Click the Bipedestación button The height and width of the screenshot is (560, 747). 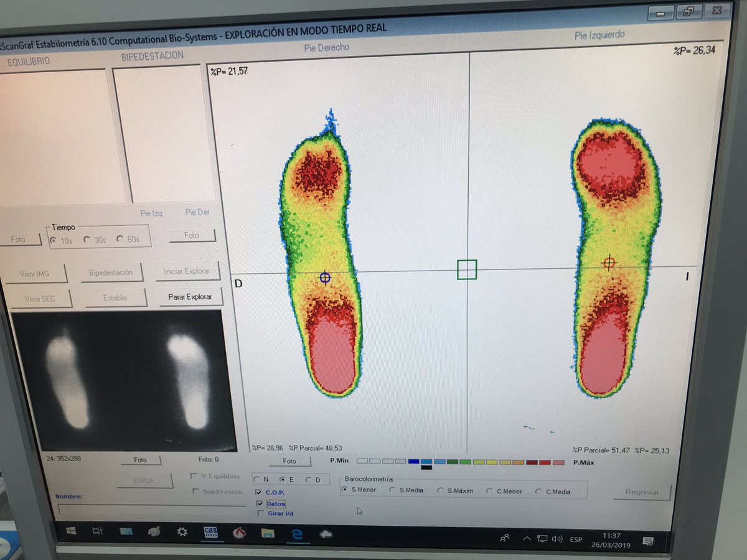(111, 273)
